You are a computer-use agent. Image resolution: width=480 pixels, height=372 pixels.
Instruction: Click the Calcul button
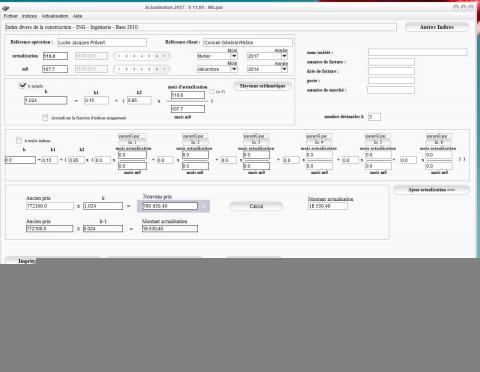point(256,206)
